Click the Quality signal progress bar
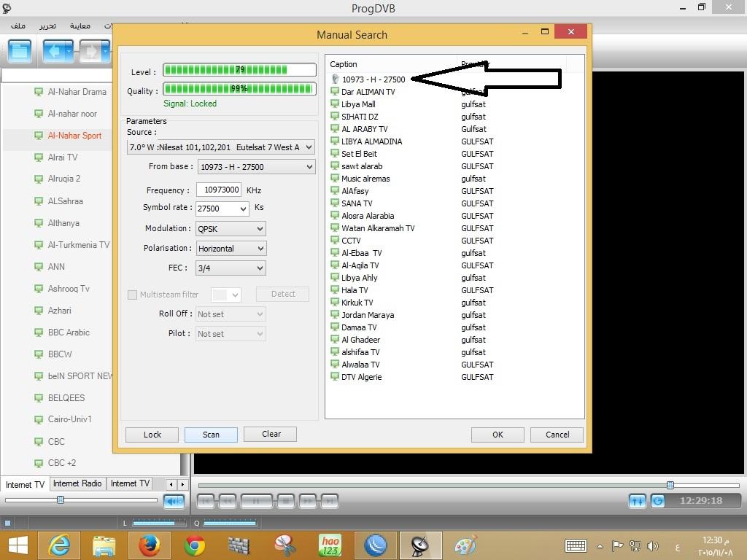The height and width of the screenshot is (560, 747). [239, 88]
